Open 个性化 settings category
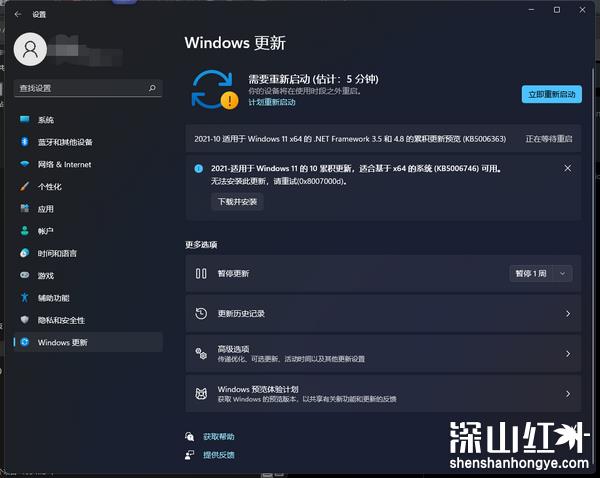The image size is (600, 478). coord(88,187)
